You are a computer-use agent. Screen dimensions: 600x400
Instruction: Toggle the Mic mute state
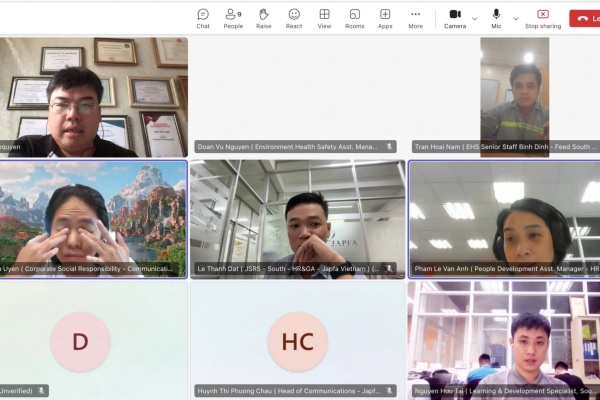tap(496, 18)
